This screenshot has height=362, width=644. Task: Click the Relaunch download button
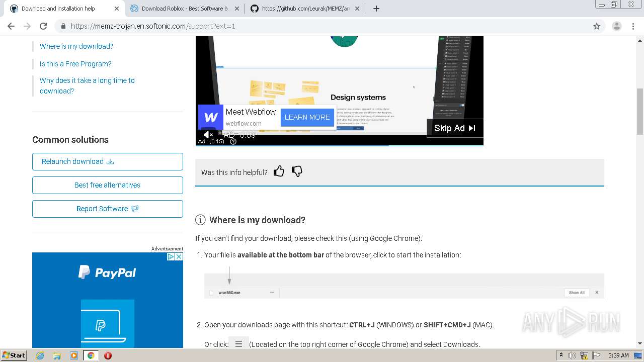108,161
